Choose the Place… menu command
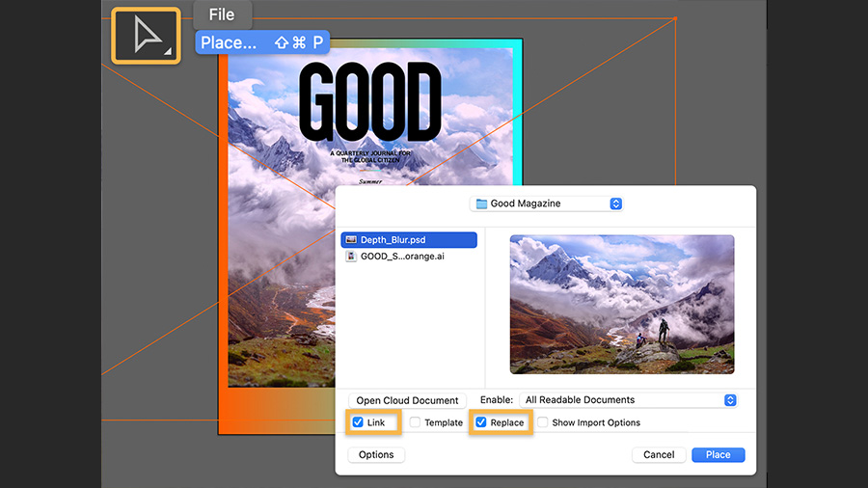The width and height of the screenshot is (868, 488). 262,42
